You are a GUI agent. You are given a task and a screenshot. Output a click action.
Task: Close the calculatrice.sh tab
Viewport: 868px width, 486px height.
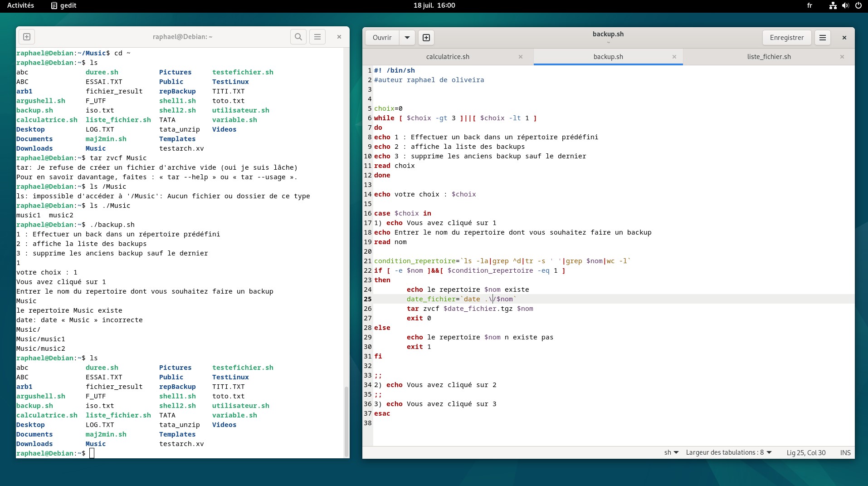[521, 57]
